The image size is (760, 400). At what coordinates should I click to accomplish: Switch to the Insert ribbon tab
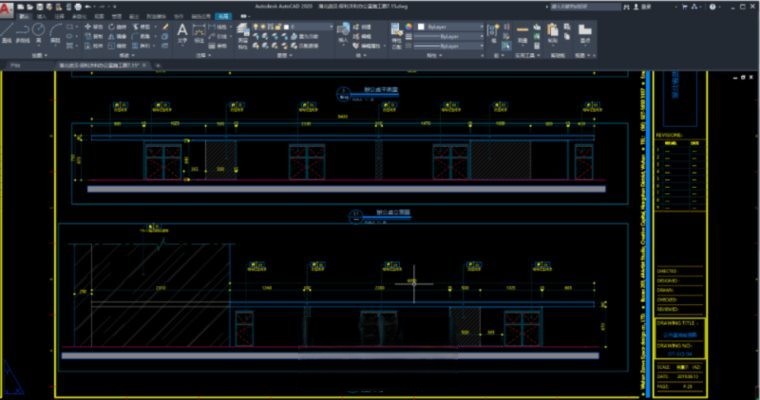tap(39, 17)
